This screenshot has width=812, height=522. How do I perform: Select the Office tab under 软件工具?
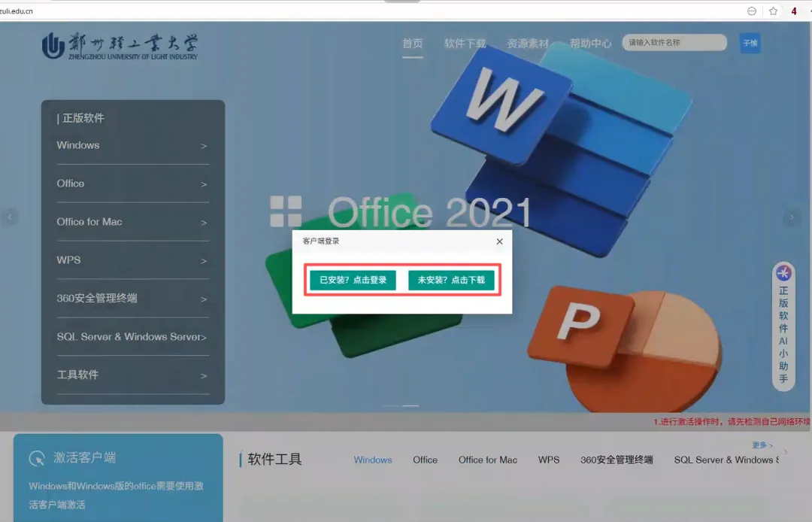pos(425,460)
